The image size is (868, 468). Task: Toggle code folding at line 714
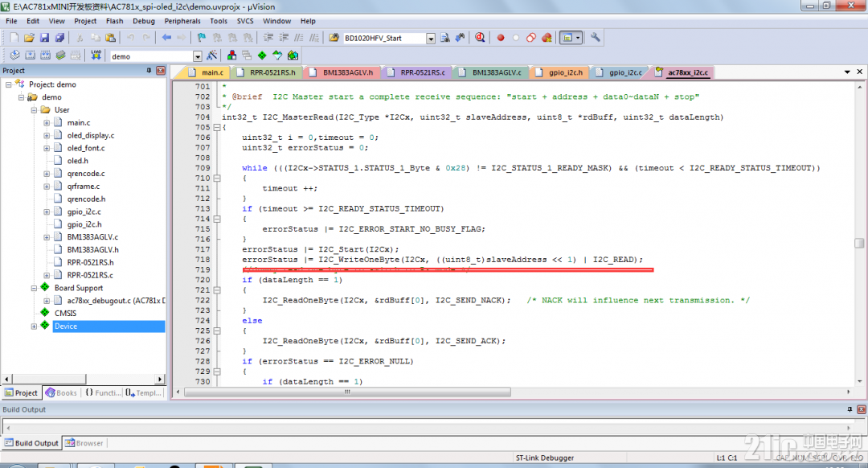pos(217,219)
